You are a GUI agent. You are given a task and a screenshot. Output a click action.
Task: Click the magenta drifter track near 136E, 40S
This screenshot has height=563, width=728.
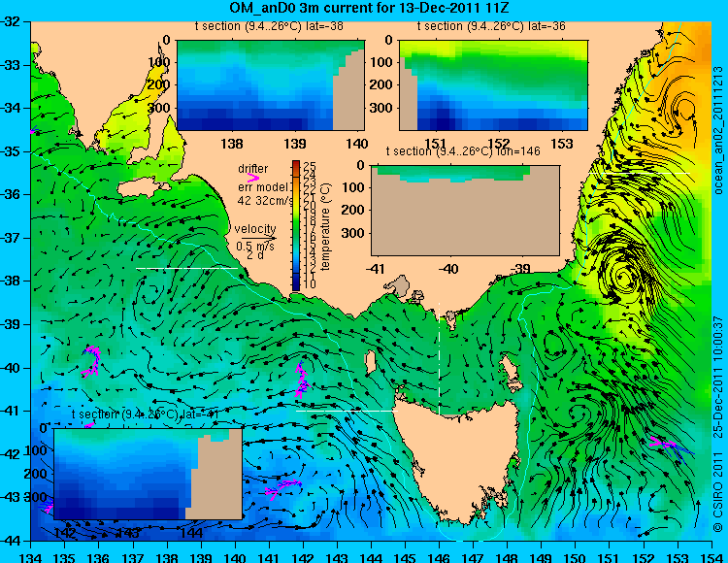[92, 361]
